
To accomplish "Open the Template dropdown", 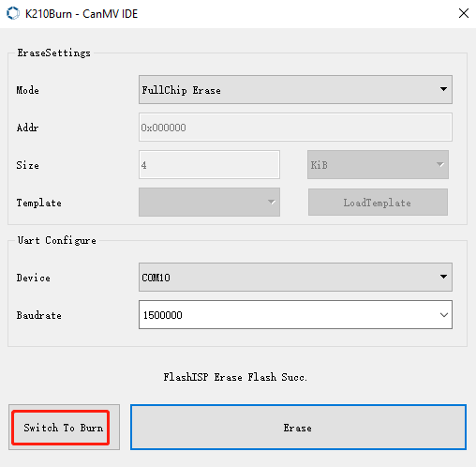I will [209, 203].
